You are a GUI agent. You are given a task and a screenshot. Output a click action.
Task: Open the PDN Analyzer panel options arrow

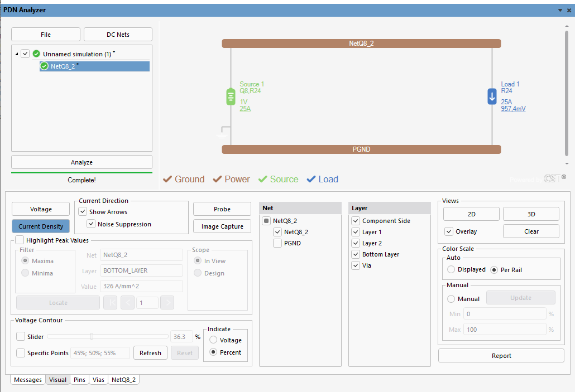[x=560, y=10]
